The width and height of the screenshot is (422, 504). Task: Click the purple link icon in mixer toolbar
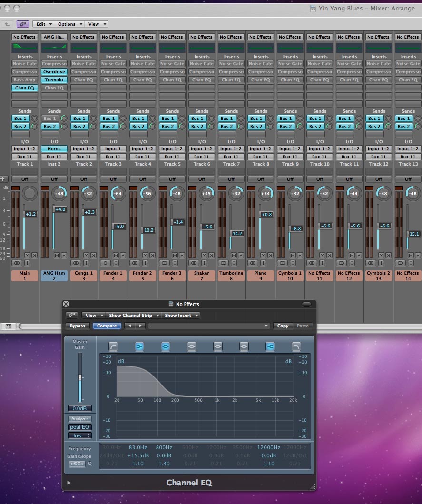click(x=22, y=24)
